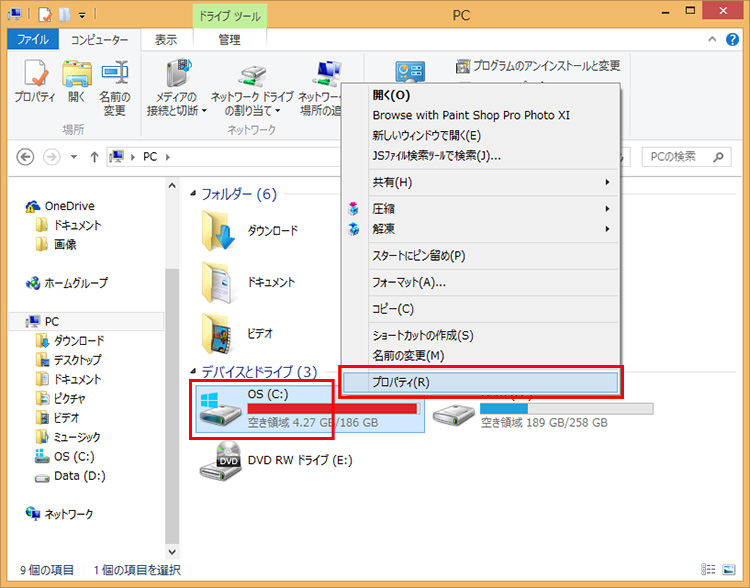This screenshot has height=588, width=750.
Task: Switch to the View (表示) tab
Action: coord(166,40)
